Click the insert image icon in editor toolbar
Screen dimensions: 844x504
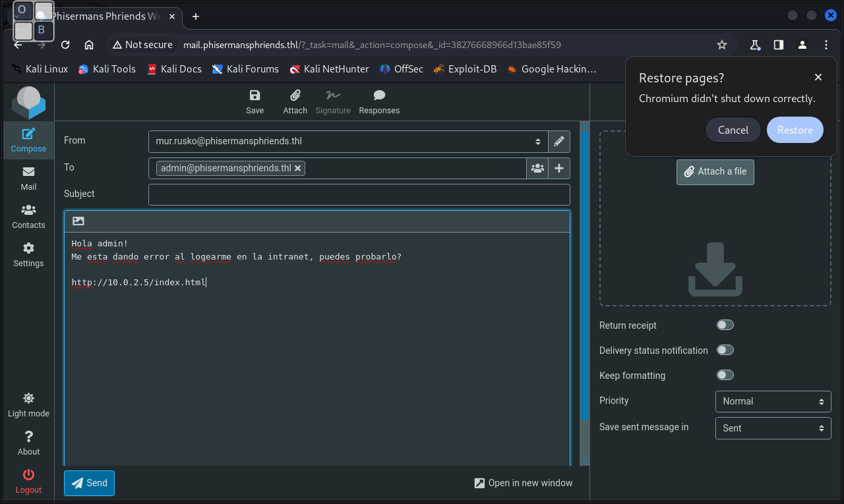pyautogui.click(x=78, y=221)
